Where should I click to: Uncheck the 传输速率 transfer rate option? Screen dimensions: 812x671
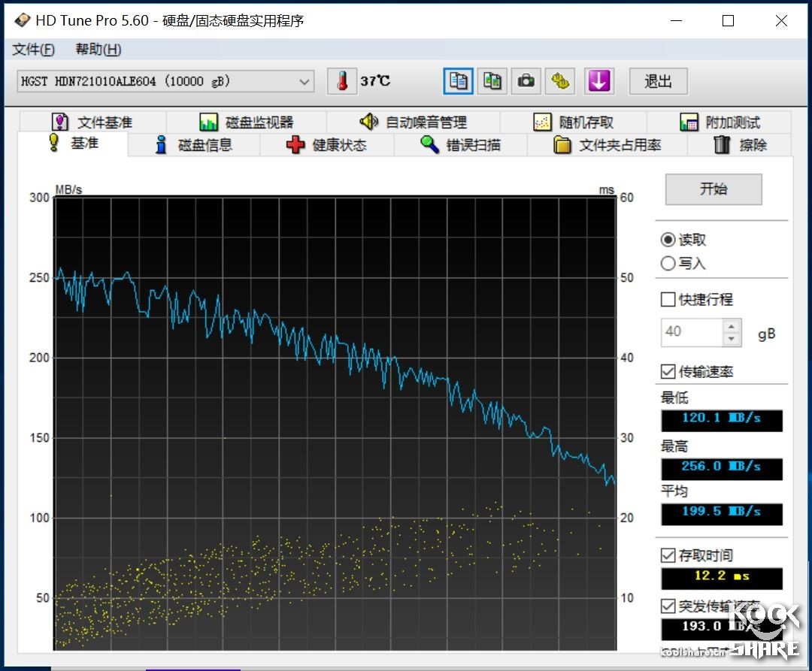668,371
